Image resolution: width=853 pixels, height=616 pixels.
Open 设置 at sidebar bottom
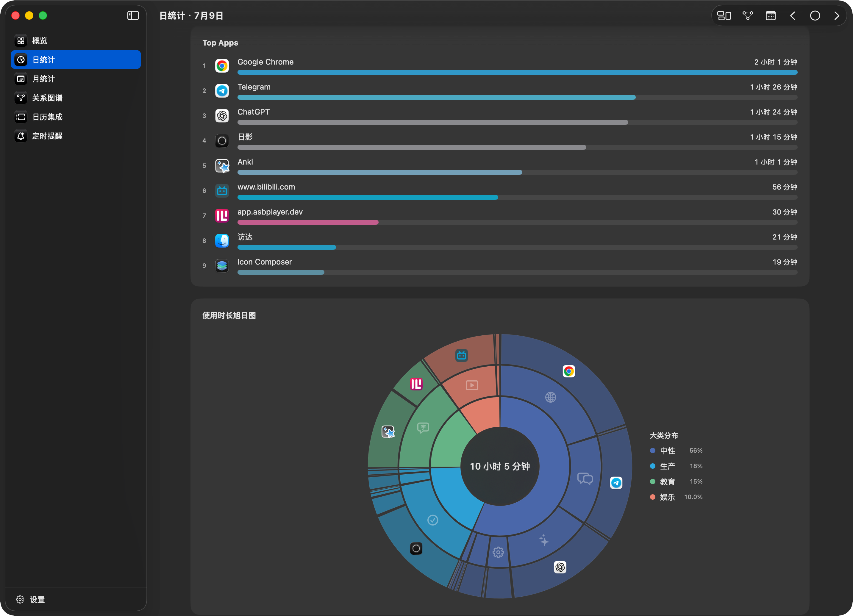(x=30, y=599)
